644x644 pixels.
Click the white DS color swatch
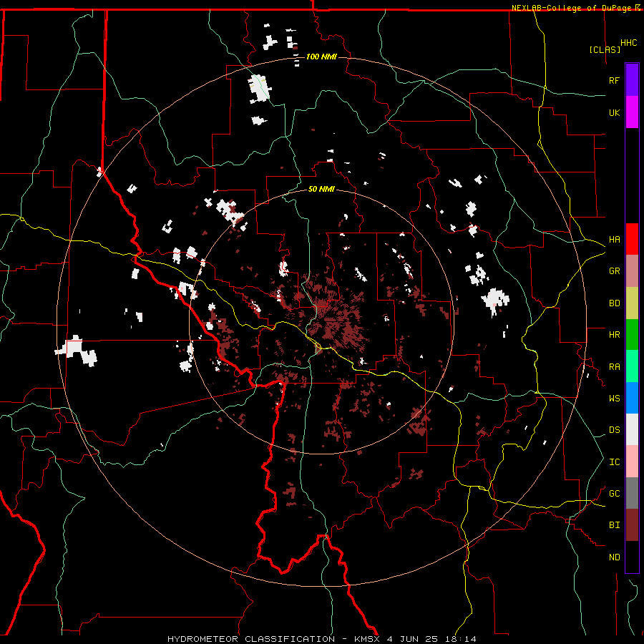tap(632, 429)
